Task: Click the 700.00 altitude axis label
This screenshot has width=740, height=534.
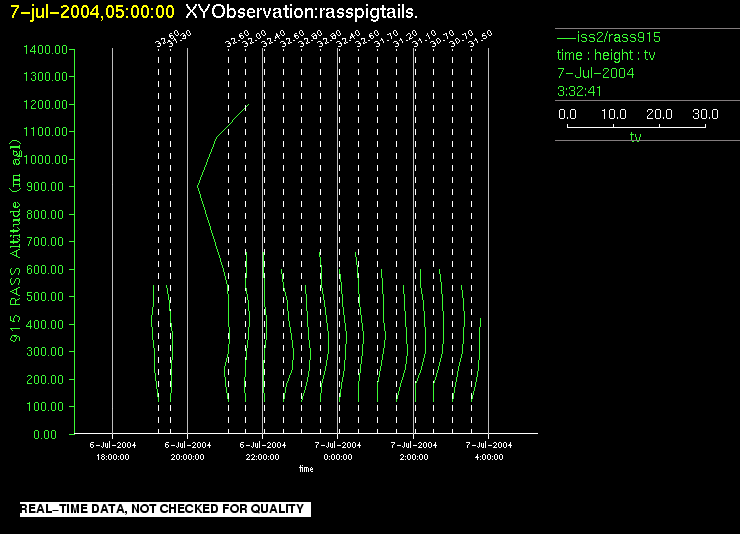Action: click(45, 242)
